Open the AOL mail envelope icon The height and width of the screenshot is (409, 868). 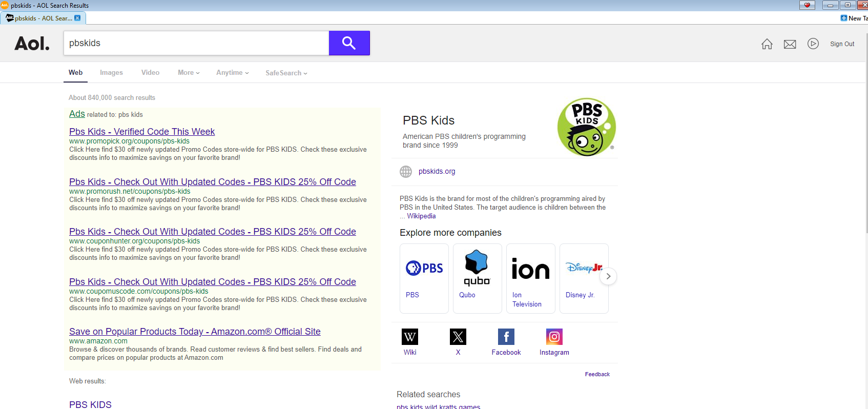point(790,44)
